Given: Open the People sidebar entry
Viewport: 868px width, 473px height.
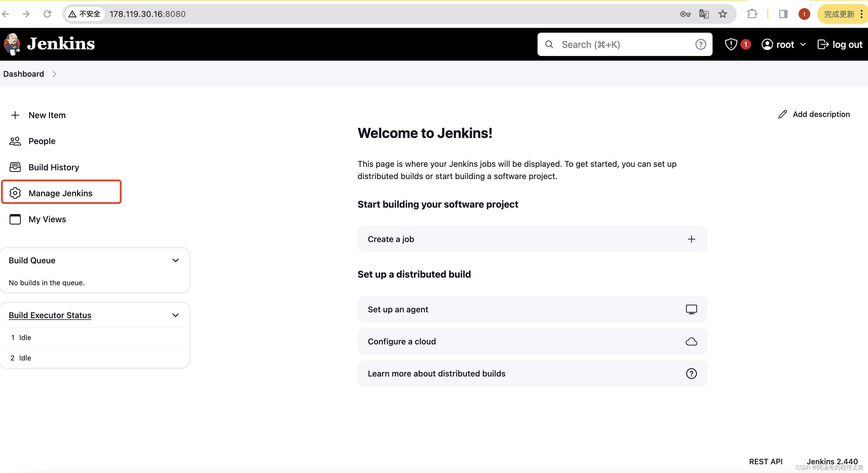Looking at the screenshot, I should point(42,141).
